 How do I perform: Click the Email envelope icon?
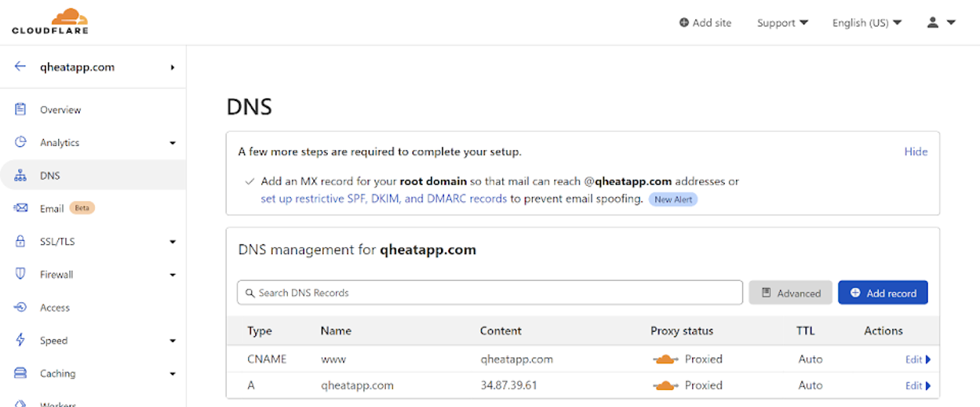pos(21,208)
